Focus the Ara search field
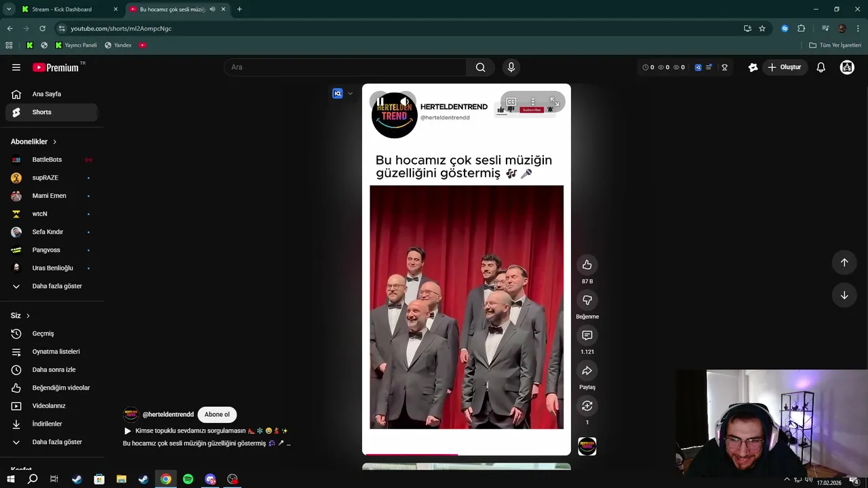Screen dimensions: 868x488 (345, 67)
